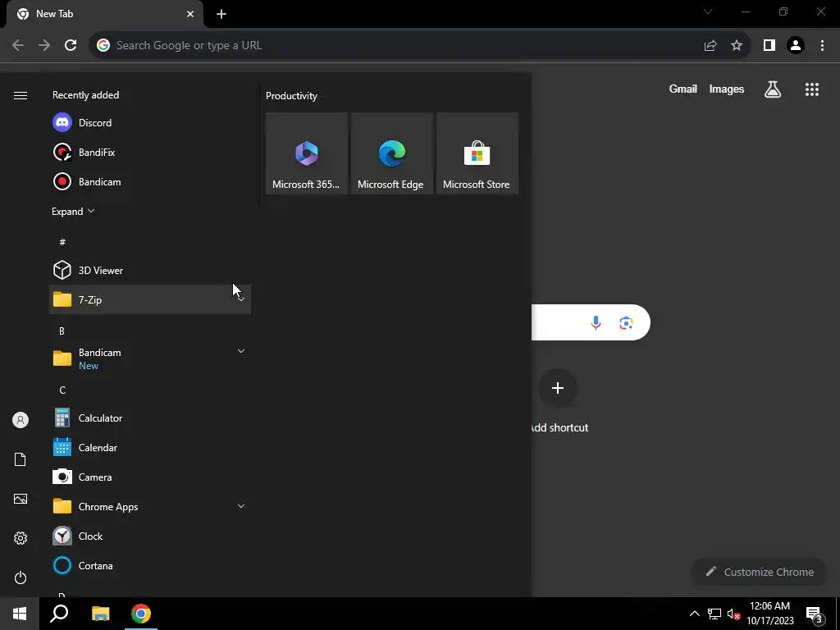Viewport: 840px width, 630px height.
Task: Close the New Tab tab
Action: pyautogui.click(x=190, y=14)
